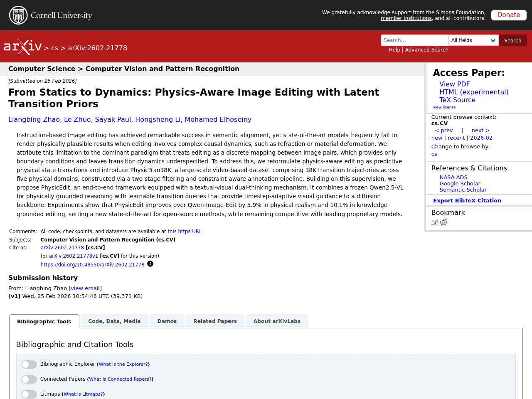The width and height of the screenshot is (532, 399).
Task: Go to next paper with next link
Action: [x=480, y=130]
